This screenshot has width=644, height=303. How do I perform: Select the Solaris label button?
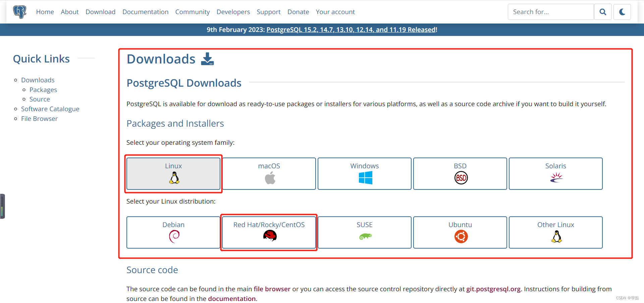pyautogui.click(x=556, y=166)
